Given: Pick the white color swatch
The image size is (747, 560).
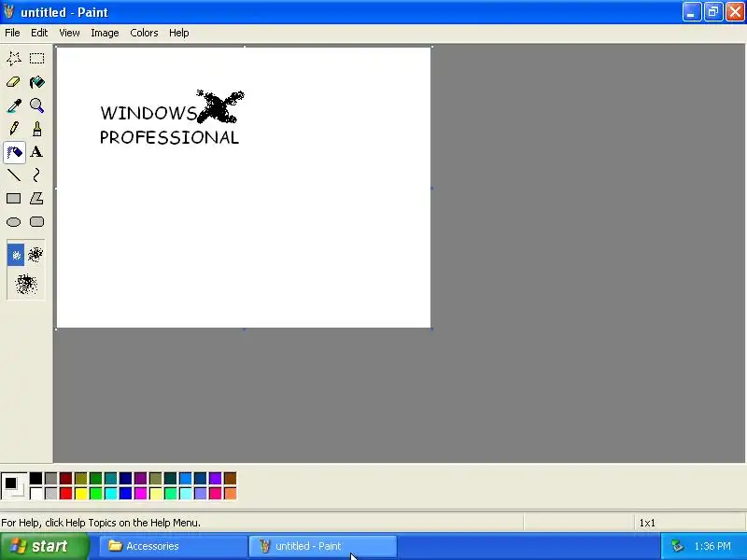Looking at the screenshot, I should (x=35, y=493).
